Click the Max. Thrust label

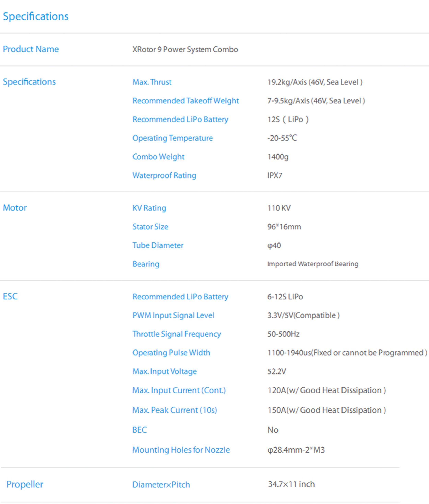pos(152,82)
